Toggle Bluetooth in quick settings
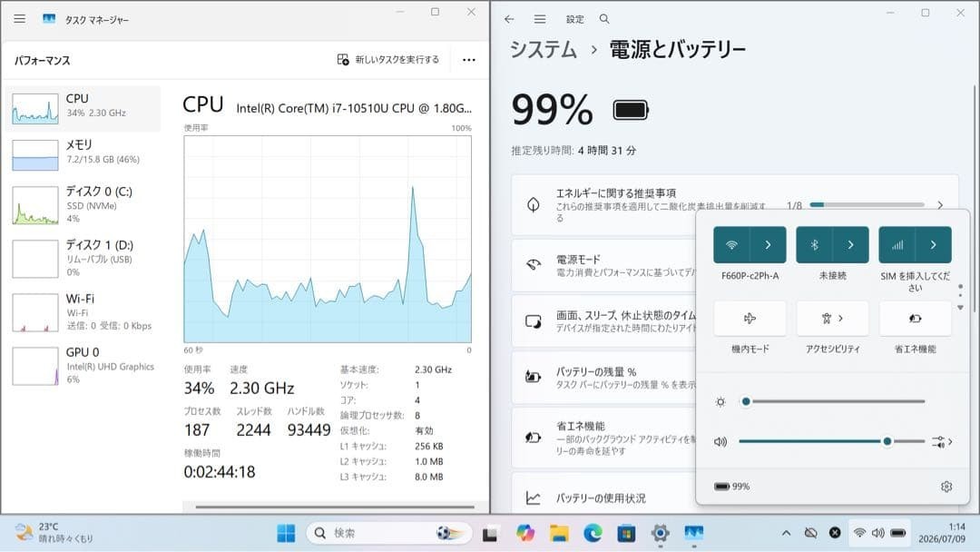The image size is (980, 552). (x=814, y=244)
